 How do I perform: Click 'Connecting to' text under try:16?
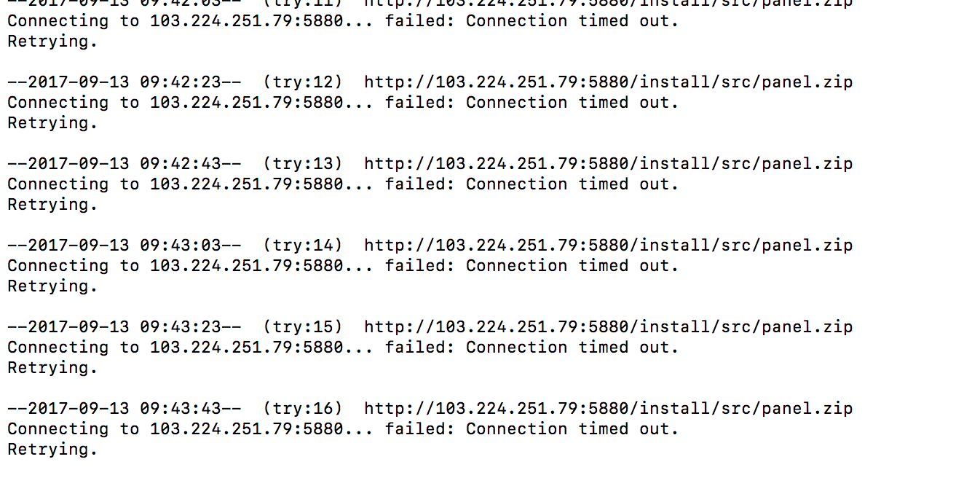(74, 428)
